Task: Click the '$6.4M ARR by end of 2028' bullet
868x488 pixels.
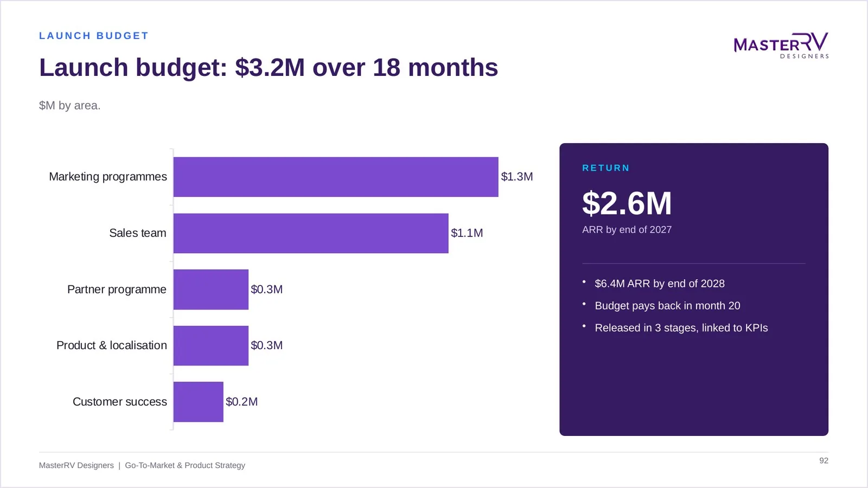Action: [660, 284]
